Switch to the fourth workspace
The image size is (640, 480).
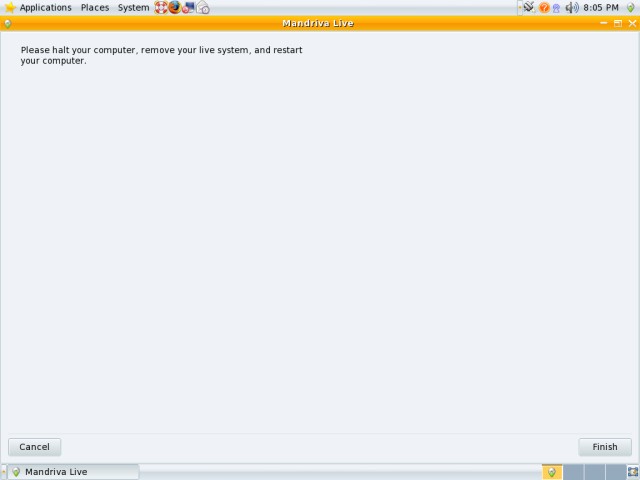click(616, 472)
